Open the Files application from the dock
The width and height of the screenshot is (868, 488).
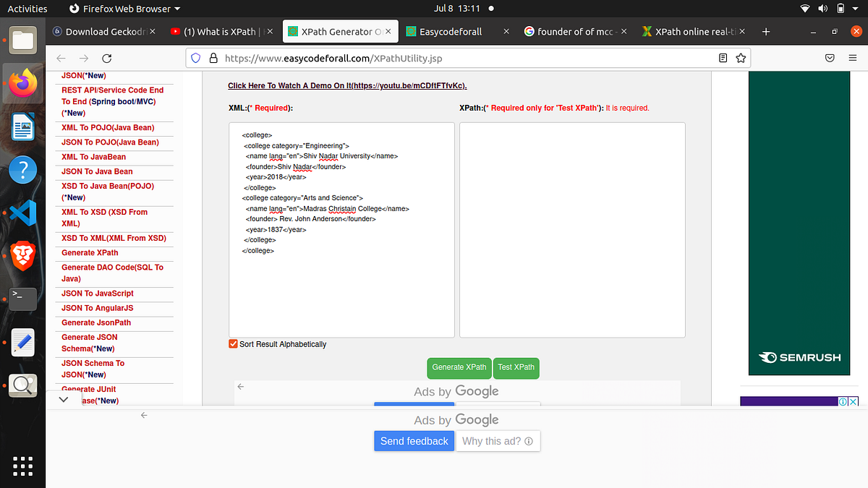(x=22, y=40)
